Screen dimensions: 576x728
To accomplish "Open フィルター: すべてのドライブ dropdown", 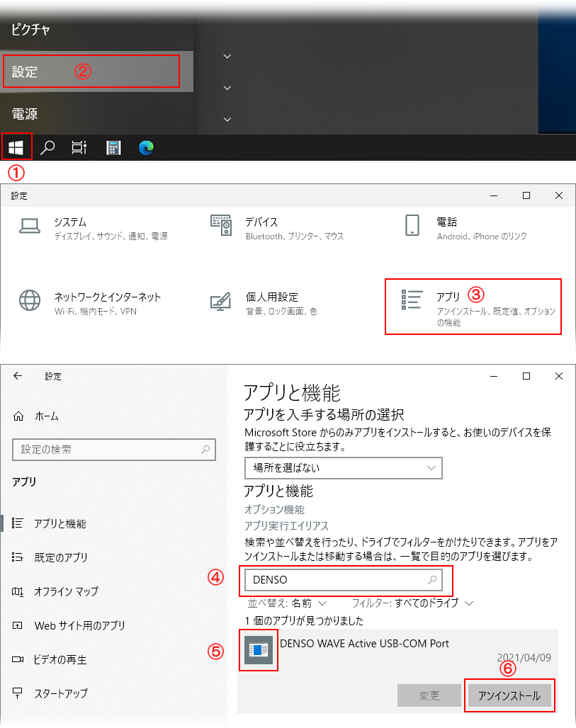I will (412, 603).
